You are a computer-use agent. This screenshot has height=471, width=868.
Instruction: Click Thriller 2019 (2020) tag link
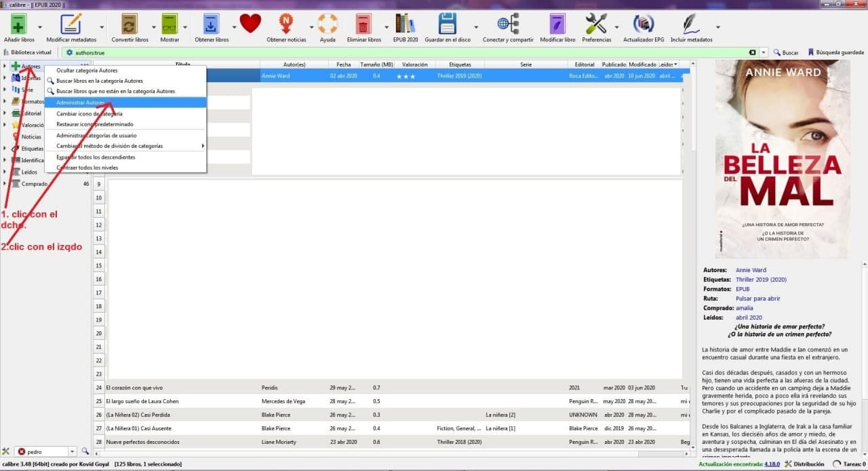click(x=761, y=280)
